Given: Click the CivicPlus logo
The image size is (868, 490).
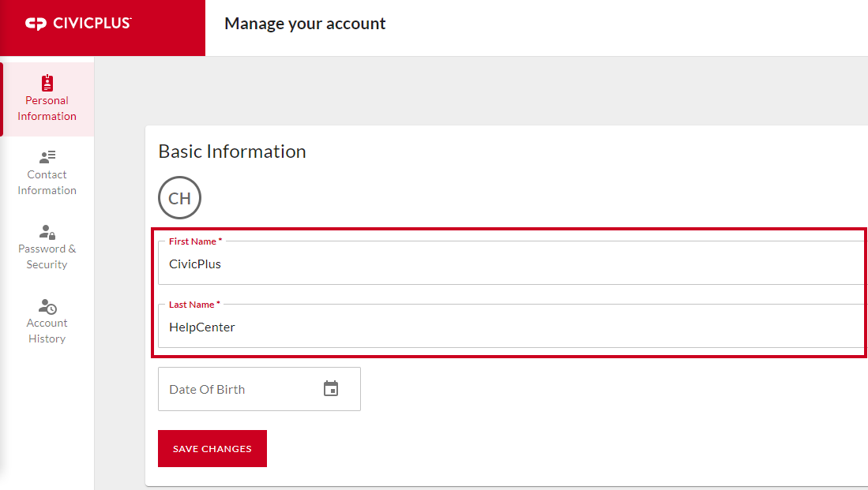Looking at the screenshot, I should click(78, 23).
